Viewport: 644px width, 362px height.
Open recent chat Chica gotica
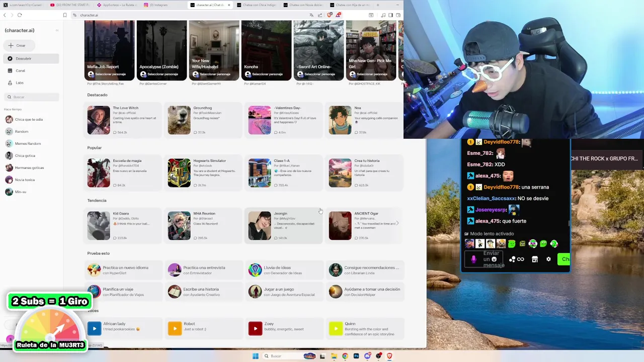coord(31,155)
